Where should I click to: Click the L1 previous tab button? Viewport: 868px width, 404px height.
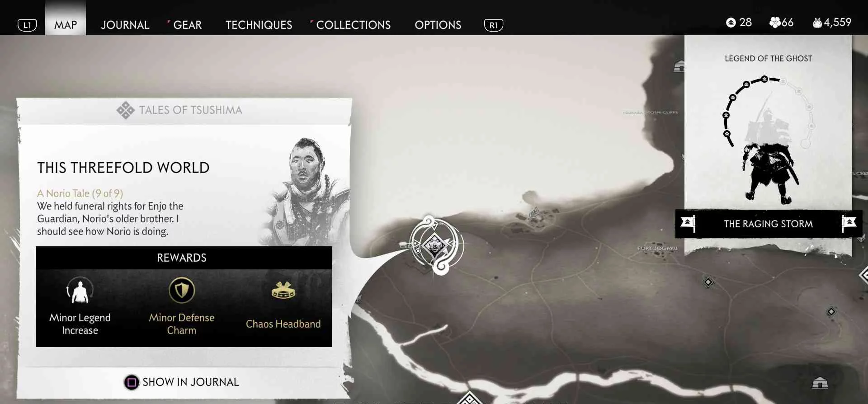pos(27,25)
